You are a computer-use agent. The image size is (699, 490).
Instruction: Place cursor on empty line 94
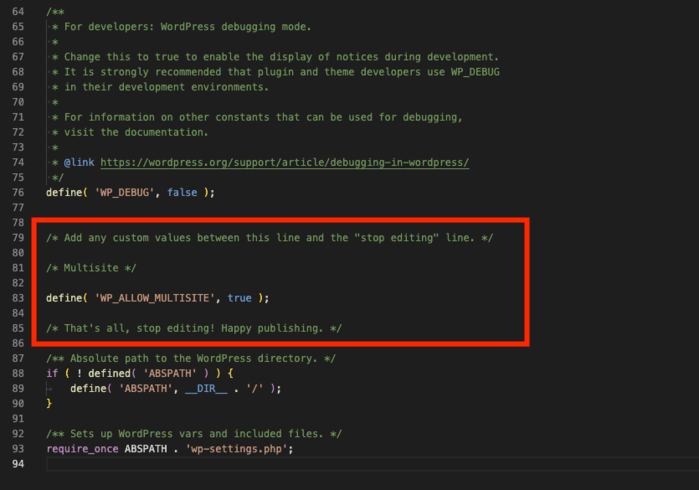pyautogui.click(x=372, y=464)
